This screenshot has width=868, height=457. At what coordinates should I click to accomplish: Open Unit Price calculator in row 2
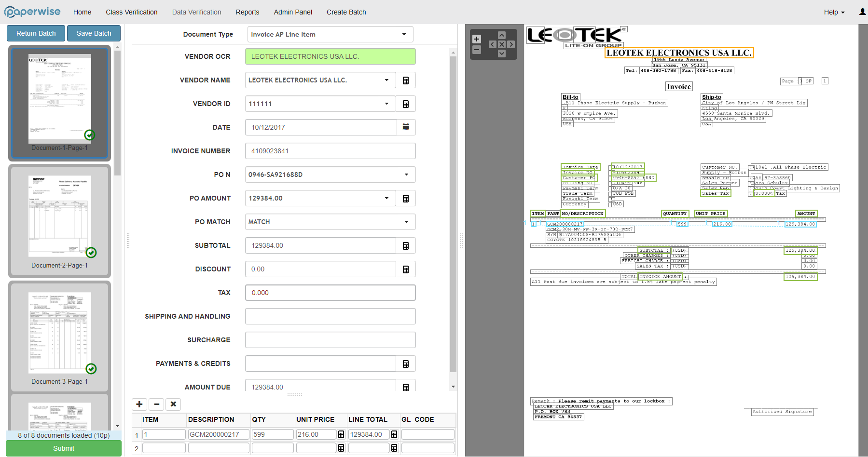(x=341, y=448)
